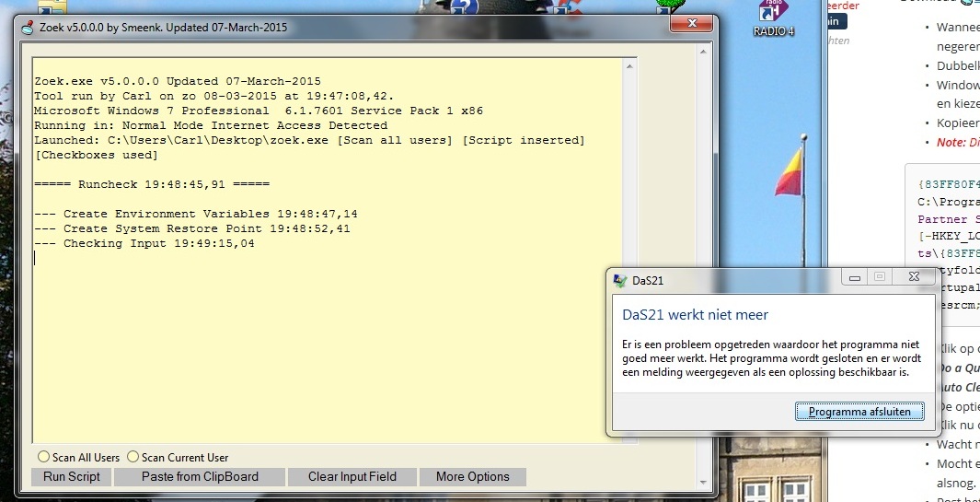Click scroll-up arrow of Zoek text field

pyautogui.click(x=630, y=65)
